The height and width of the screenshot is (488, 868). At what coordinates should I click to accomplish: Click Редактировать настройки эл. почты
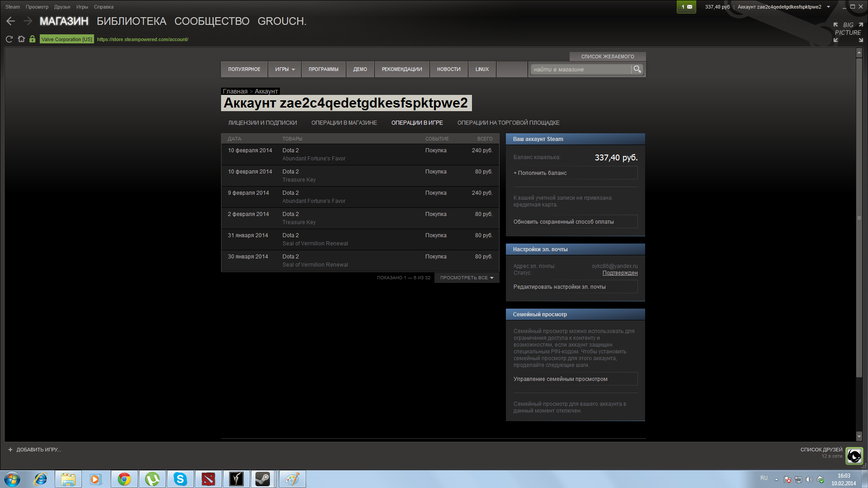(x=576, y=286)
